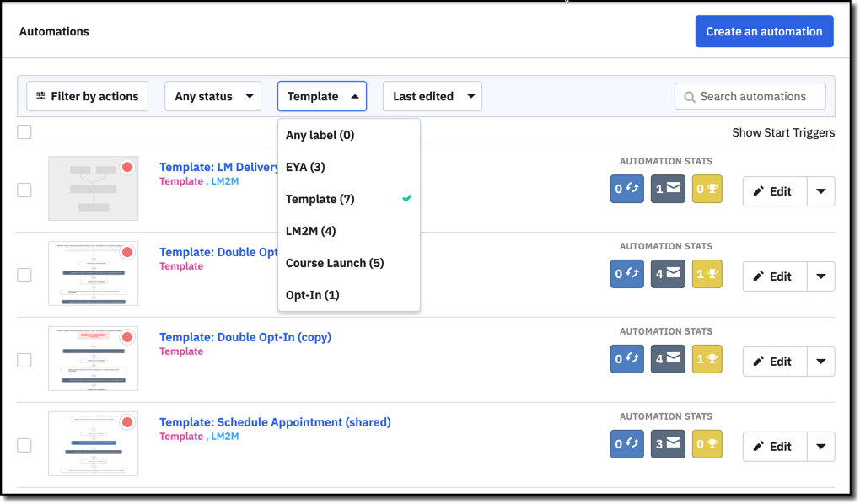The width and height of the screenshot is (860, 504).
Task: Expand the Last edited sort dropdown
Action: click(433, 96)
